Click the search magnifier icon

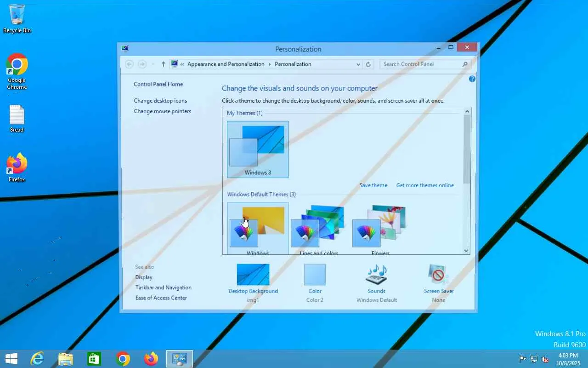tap(465, 64)
